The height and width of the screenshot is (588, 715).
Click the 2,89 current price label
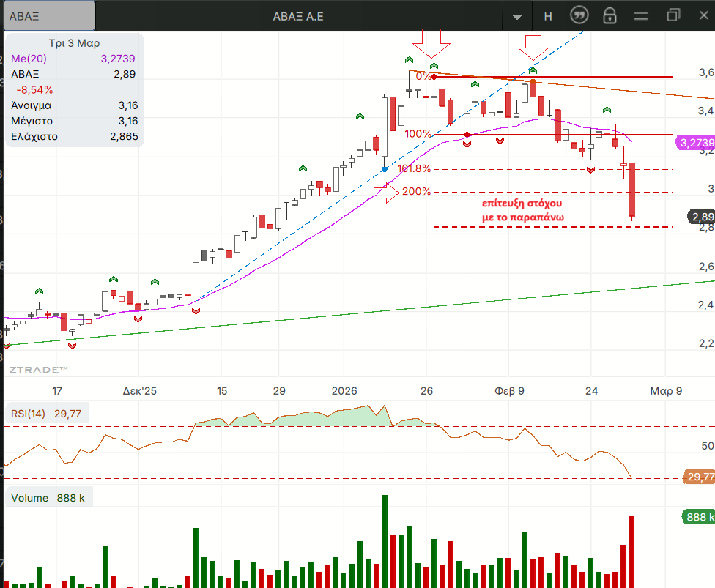coord(701,217)
